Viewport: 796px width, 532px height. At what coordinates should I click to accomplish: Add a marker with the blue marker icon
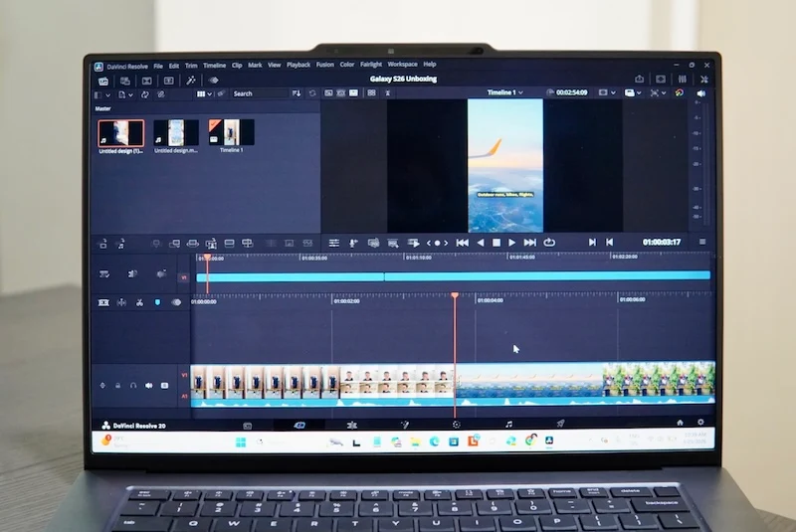click(157, 302)
